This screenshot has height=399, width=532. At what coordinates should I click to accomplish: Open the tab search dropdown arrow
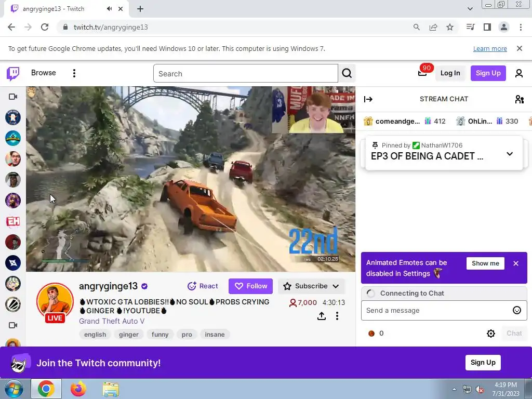point(470,9)
